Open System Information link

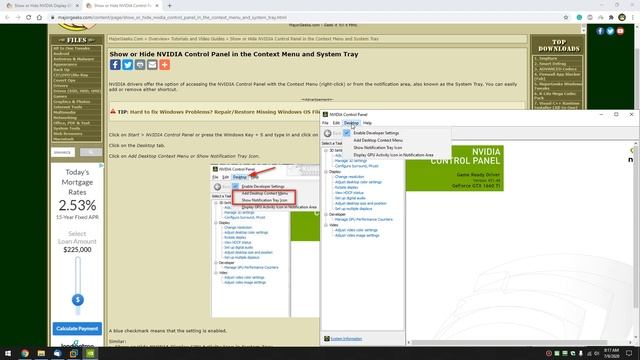click(346, 339)
